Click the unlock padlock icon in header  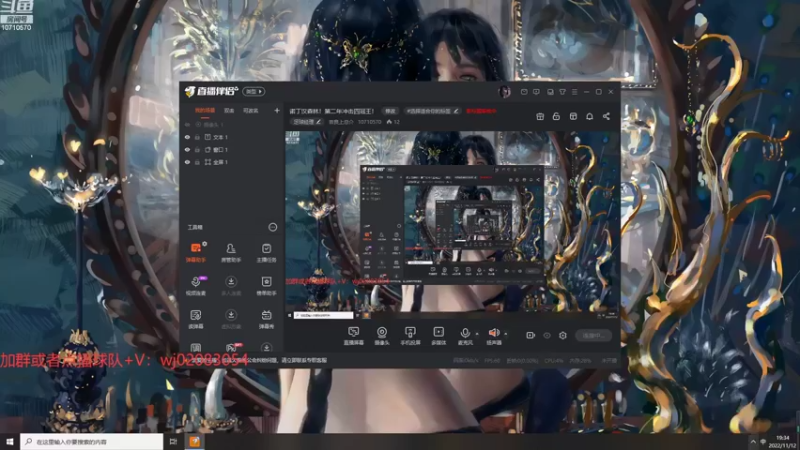(x=556, y=116)
